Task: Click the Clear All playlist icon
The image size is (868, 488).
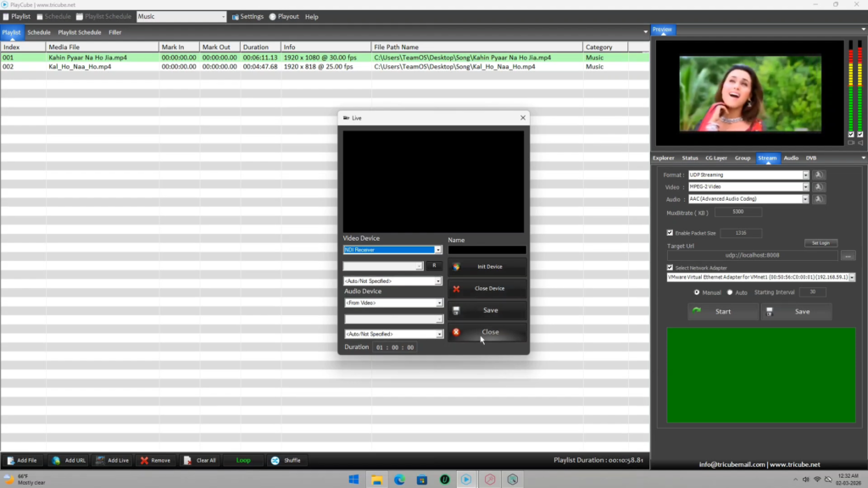Action: [x=187, y=460]
